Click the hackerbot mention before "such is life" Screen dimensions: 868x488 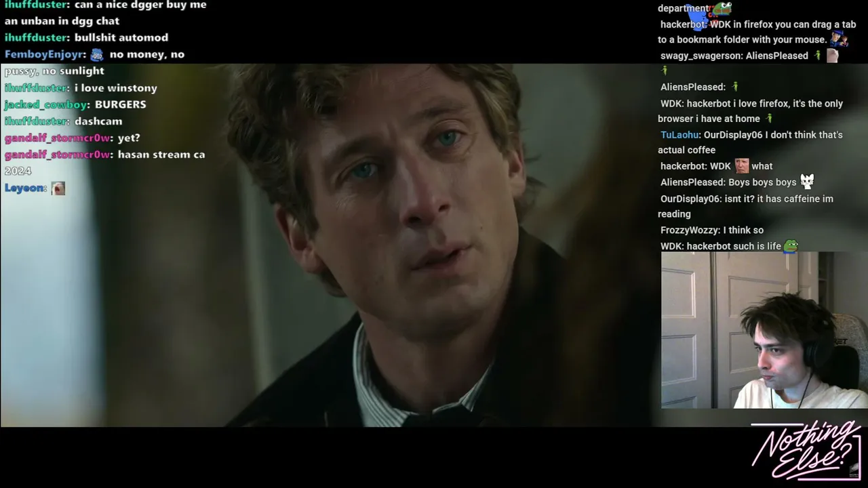click(708, 246)
